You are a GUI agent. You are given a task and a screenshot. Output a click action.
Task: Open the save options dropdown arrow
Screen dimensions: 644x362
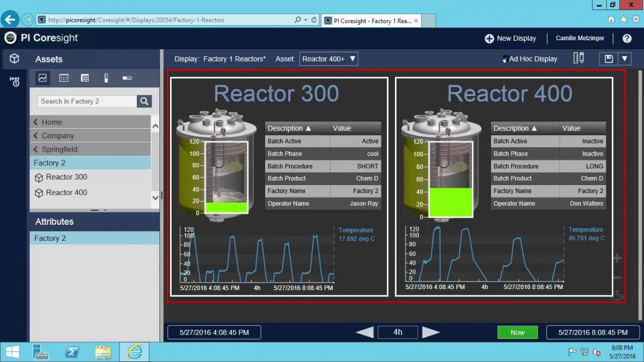(625, 59)
